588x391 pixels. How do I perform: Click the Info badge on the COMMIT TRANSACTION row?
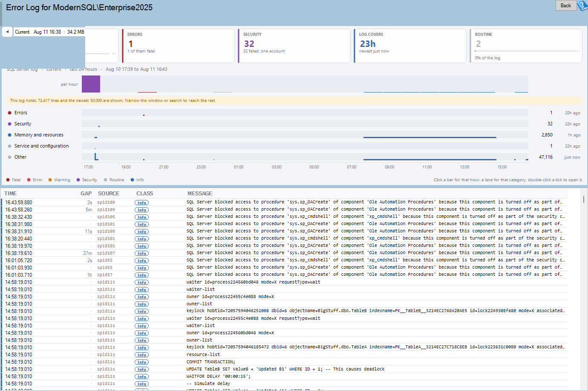(142, 362)
